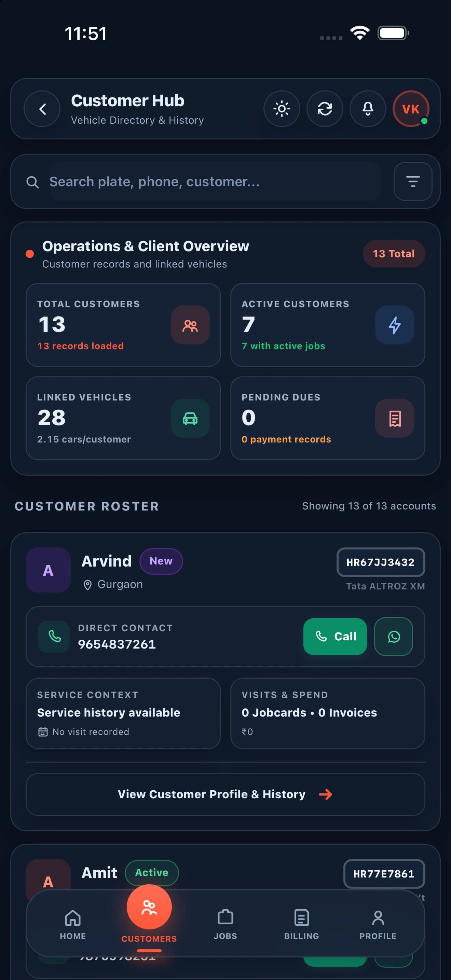Open plate HR77E7861 badge
This screenshot has height=980, width=451.
tap(384, 874)
